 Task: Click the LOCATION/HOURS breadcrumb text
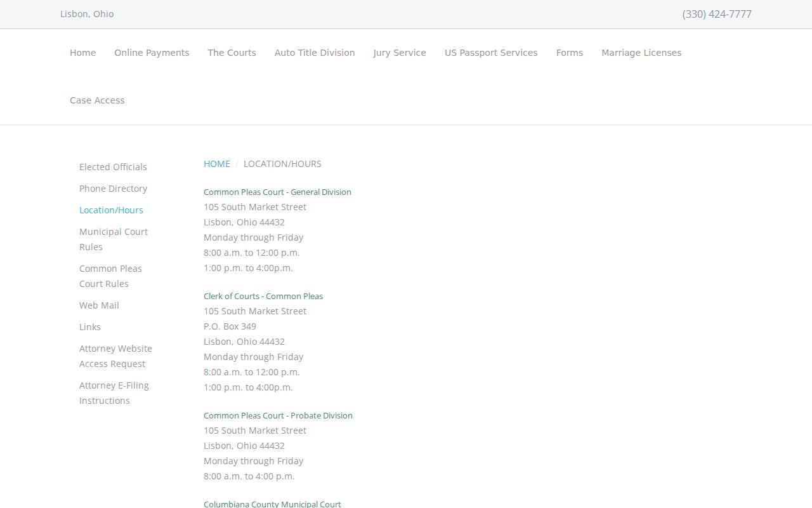[282, 164]
